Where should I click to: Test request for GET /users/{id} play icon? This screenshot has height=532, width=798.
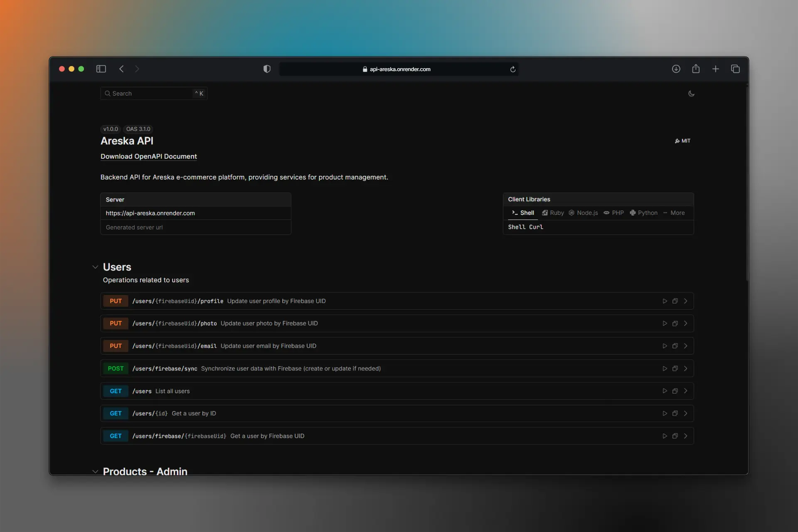click(665, 414)
